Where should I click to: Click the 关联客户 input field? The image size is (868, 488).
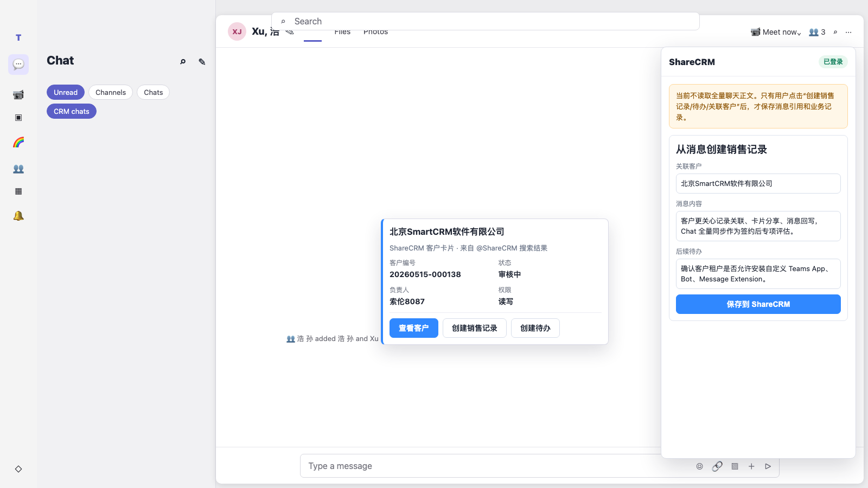click(x=758, y=183)
